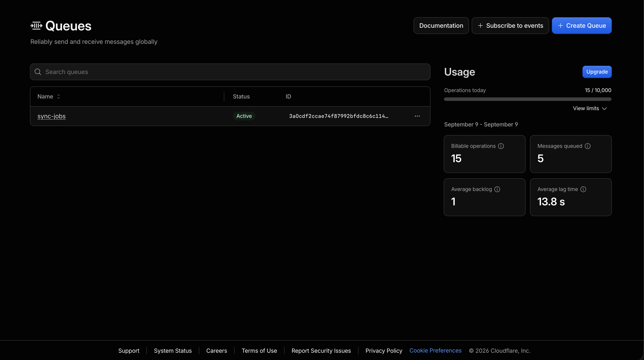The image size is (644, 360).
Task: Sort the table by the Name column arrows
Action: 59,96
